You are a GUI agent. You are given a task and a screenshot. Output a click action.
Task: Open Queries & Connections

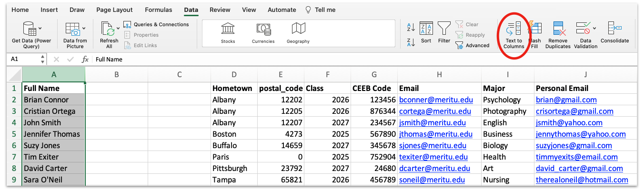pyautogui.click(x=156, y=24)
